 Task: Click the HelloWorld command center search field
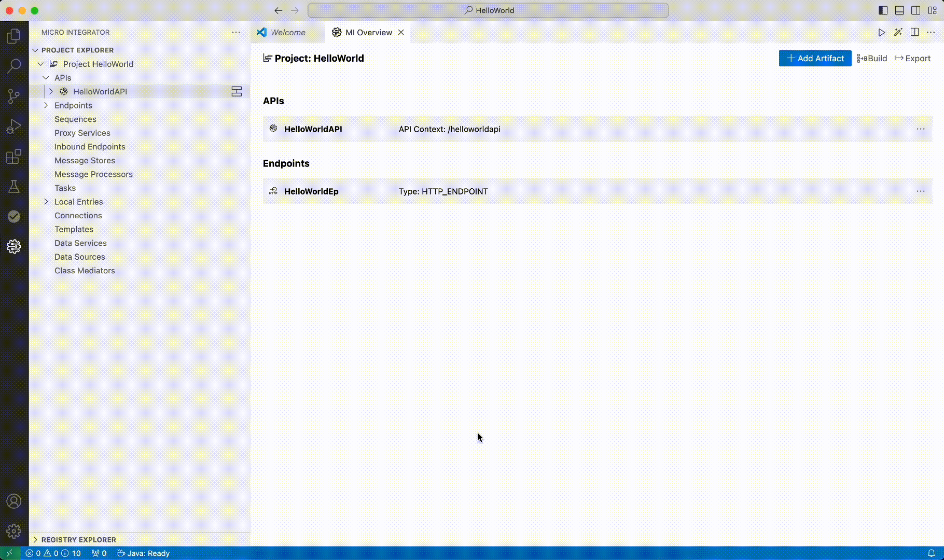pos(488,10)
